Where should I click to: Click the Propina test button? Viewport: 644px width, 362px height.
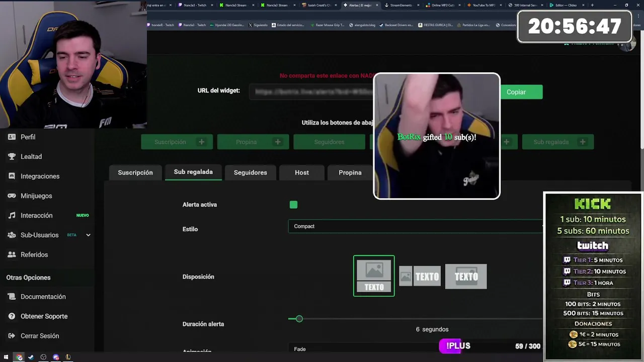(x=253, y=142)
